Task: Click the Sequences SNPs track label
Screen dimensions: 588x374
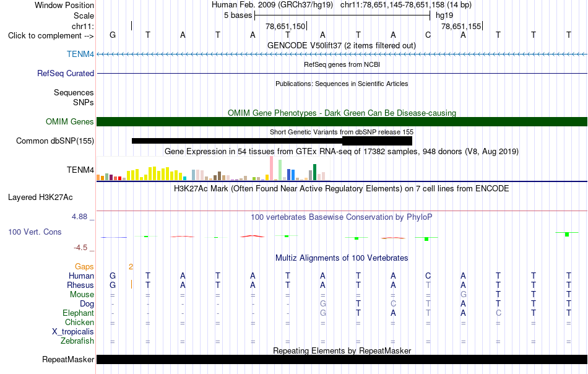Action: (x=74, y=97)
